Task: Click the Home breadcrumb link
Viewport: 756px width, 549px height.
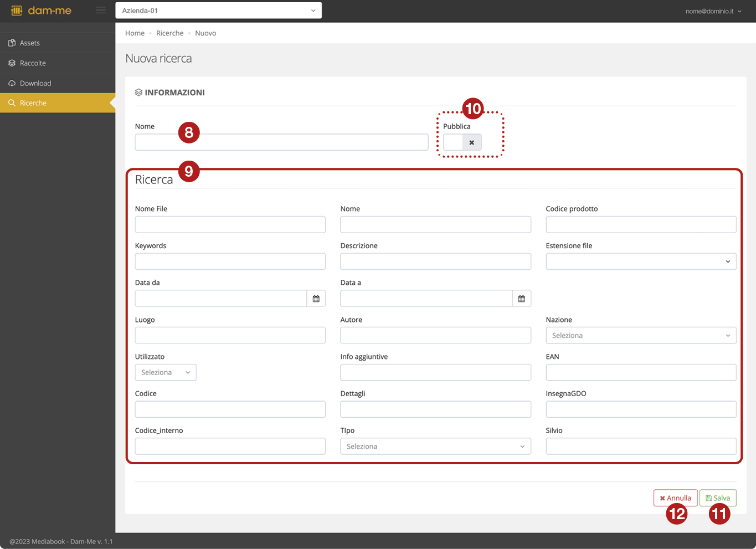Action: [135, 33]
